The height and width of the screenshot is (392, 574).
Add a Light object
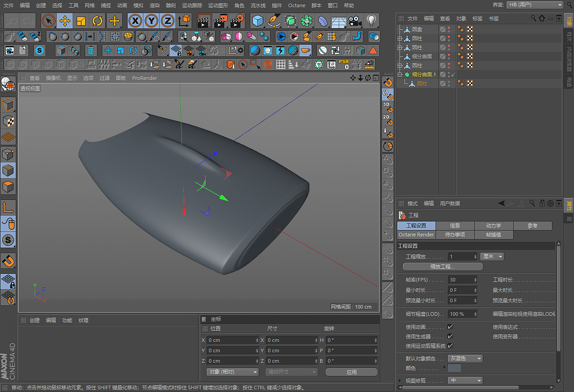pos(371,21)
